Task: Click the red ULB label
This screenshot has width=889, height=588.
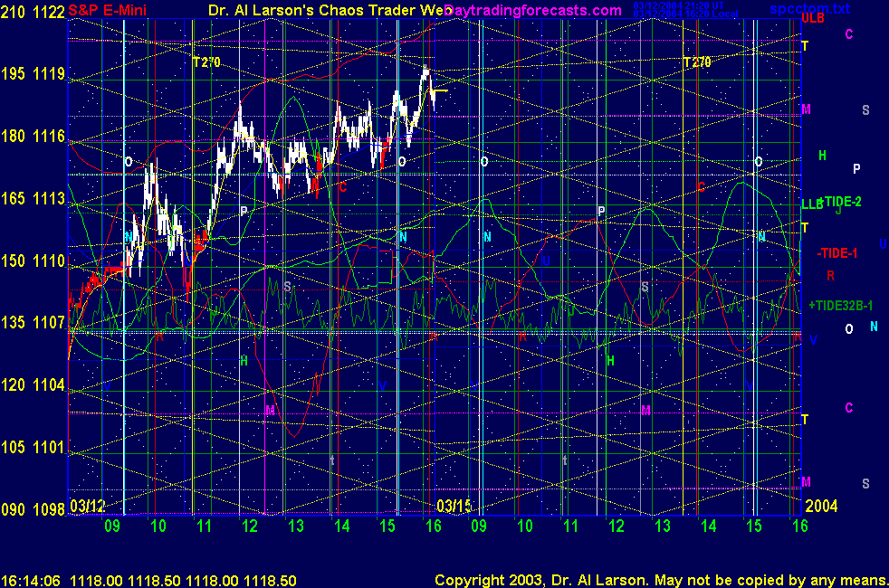Action: pos(813,18)
